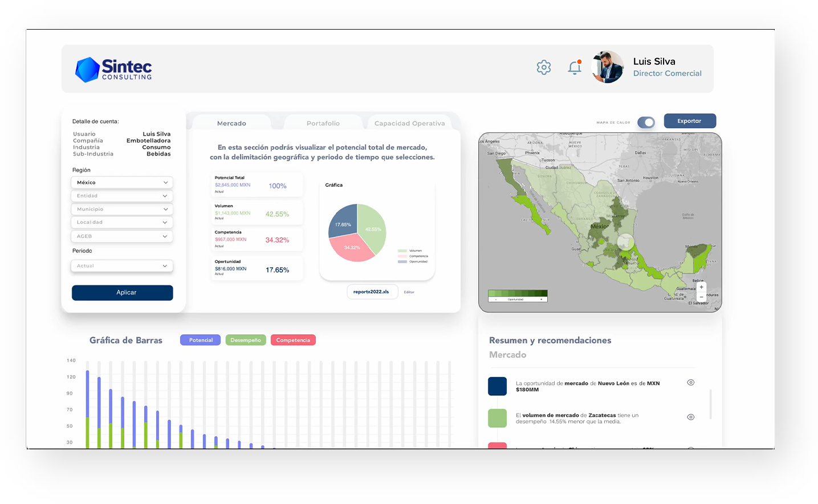The height and width of the screenshot is (504, 818).
Task: Click the Director Comercial title text
Action: (668, 73)
